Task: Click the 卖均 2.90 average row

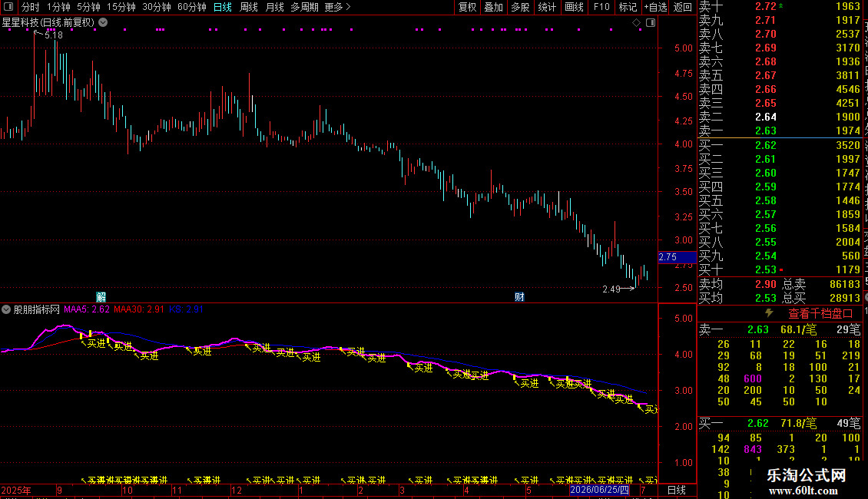Action: point(738,284)
